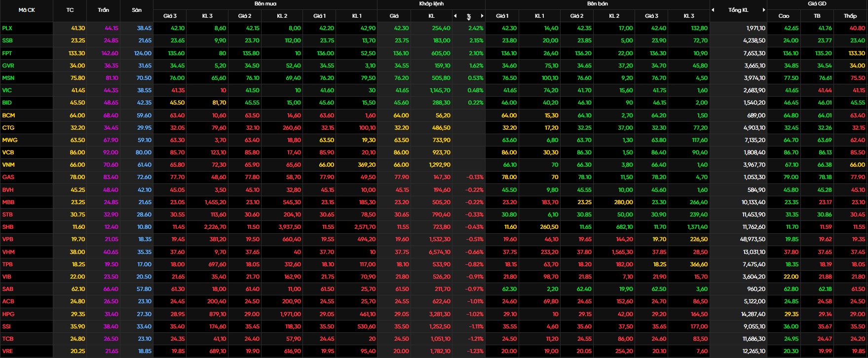The image size is (868, 358).
Task: Open the VIC stock symbol
Action: point(6,90)
